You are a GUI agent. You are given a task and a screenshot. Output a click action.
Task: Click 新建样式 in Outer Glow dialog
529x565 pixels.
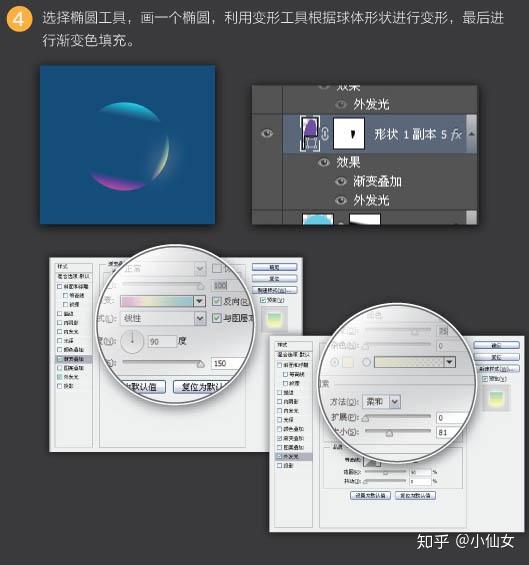coord(497,369)
